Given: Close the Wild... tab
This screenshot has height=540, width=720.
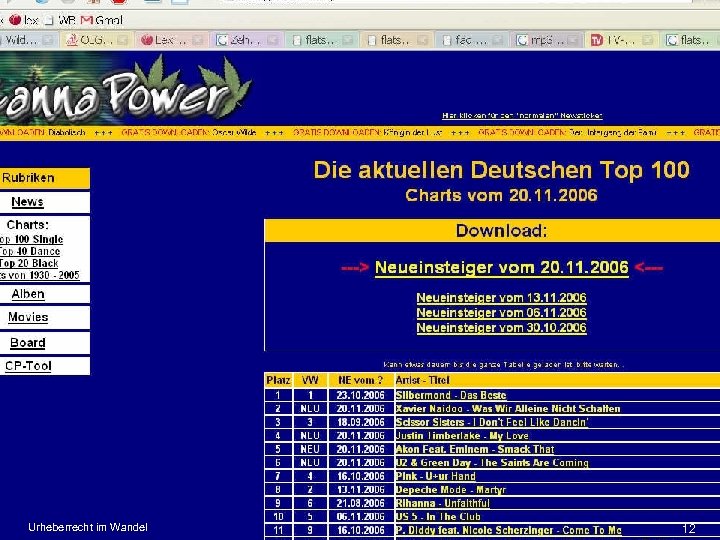Looking at the screenshot, I should [48, 40].
